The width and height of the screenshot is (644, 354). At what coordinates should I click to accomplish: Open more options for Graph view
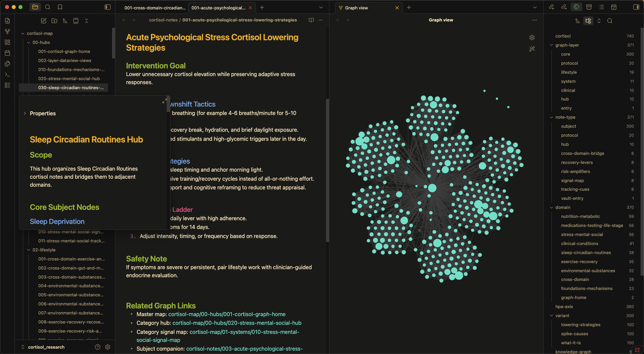point(535,20)
